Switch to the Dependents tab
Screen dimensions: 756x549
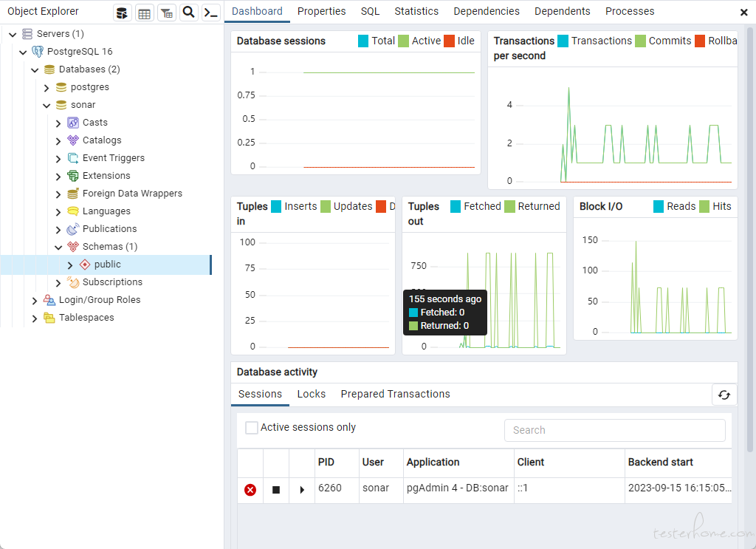562,11
